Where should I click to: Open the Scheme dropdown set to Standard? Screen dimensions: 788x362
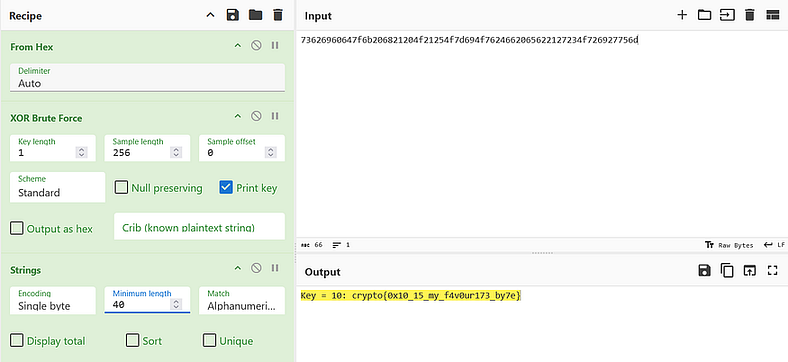click(58, 187)
